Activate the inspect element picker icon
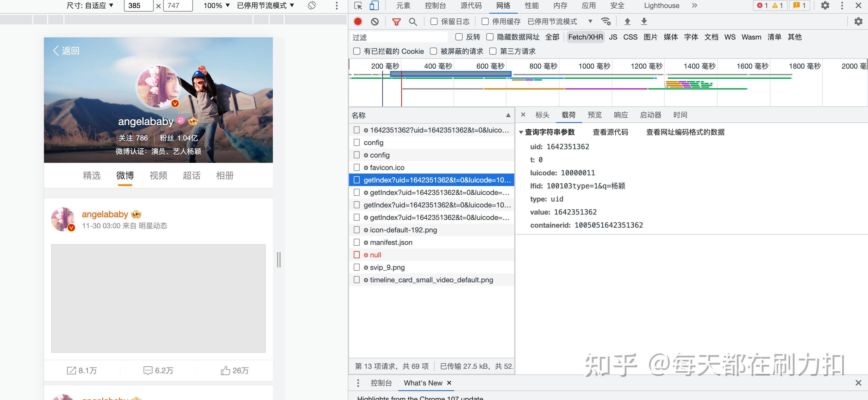This screenshot has height=400, width=868. pyautogui.click(x=358, y=6)
